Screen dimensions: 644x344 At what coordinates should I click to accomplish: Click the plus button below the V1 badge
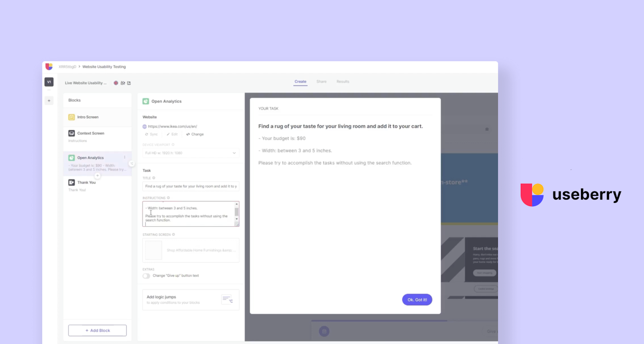click(49, 100)
